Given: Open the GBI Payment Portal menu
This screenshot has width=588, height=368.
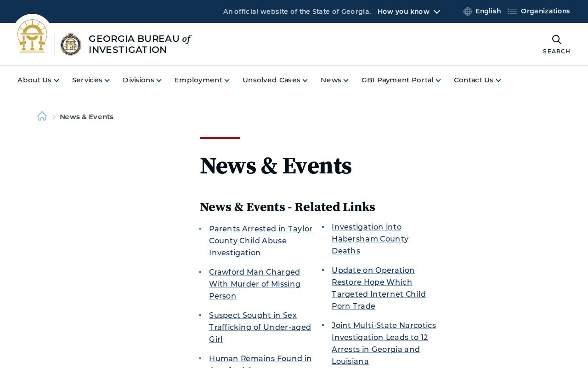Looking at the screenshot, I should pos(401,80).
